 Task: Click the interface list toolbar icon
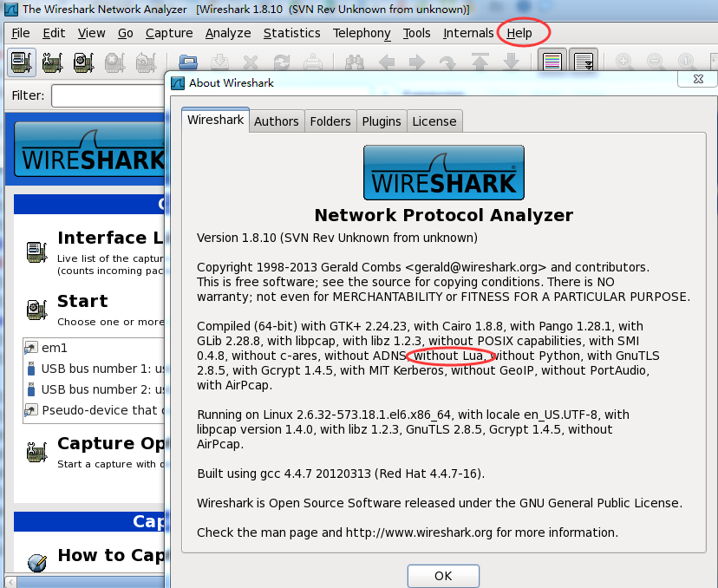click(x=22, y=62)
